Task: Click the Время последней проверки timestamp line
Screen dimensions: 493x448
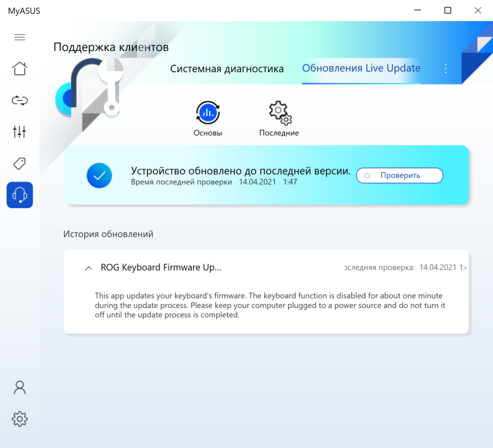Action: click(x=214, y=182)
